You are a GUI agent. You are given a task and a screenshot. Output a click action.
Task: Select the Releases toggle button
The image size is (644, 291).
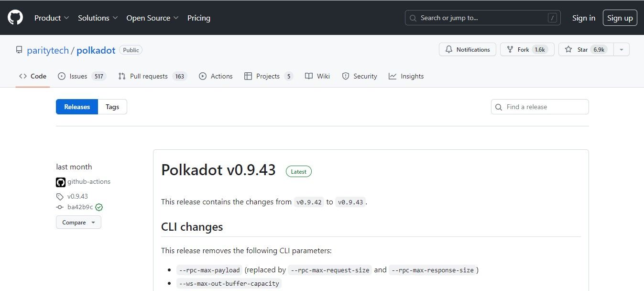pyautogui.click(x=77, y=107)
